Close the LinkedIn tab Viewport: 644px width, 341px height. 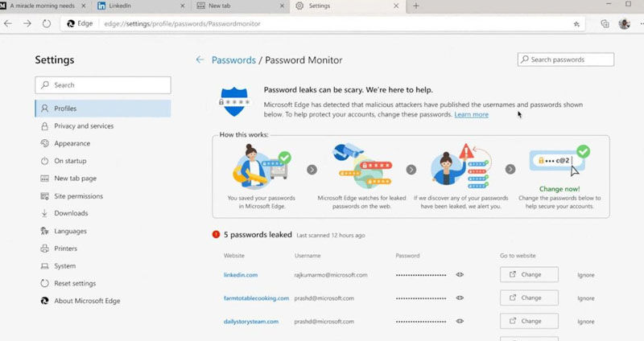pos(185,6)
